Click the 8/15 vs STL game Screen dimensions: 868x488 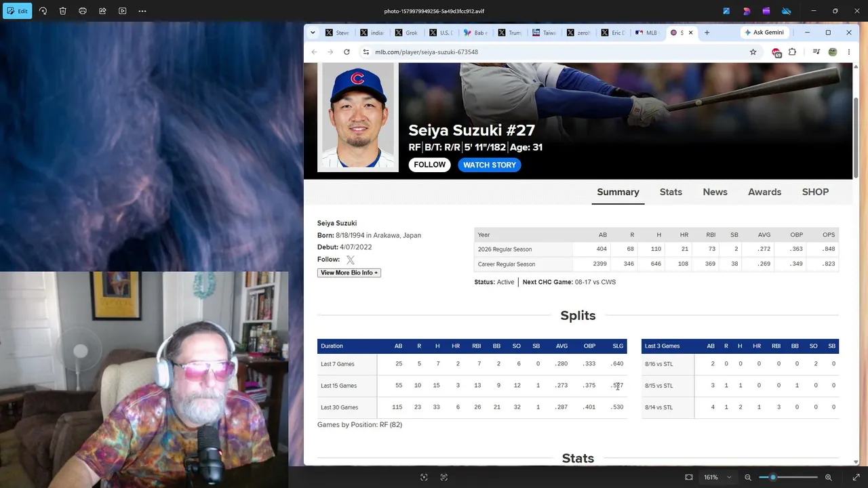658,386
